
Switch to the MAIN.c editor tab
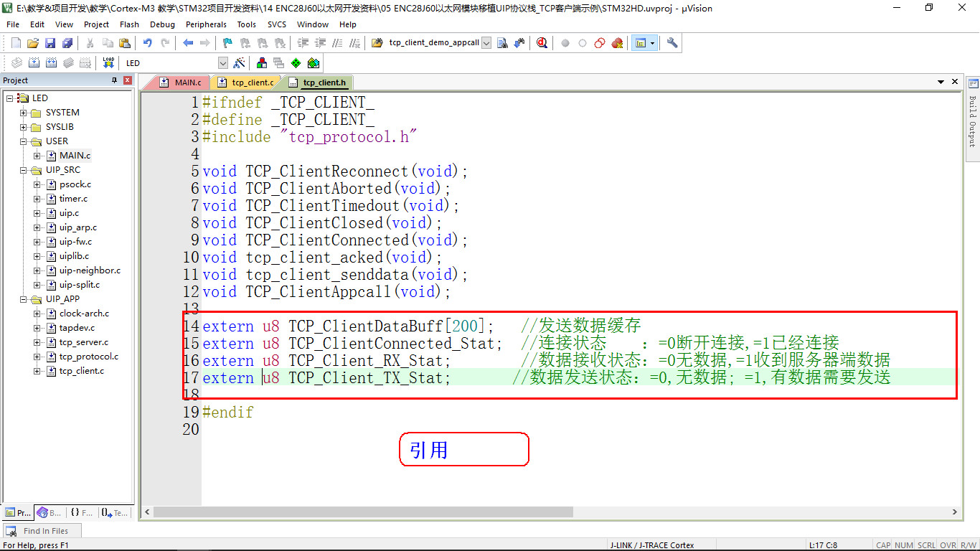182,83
